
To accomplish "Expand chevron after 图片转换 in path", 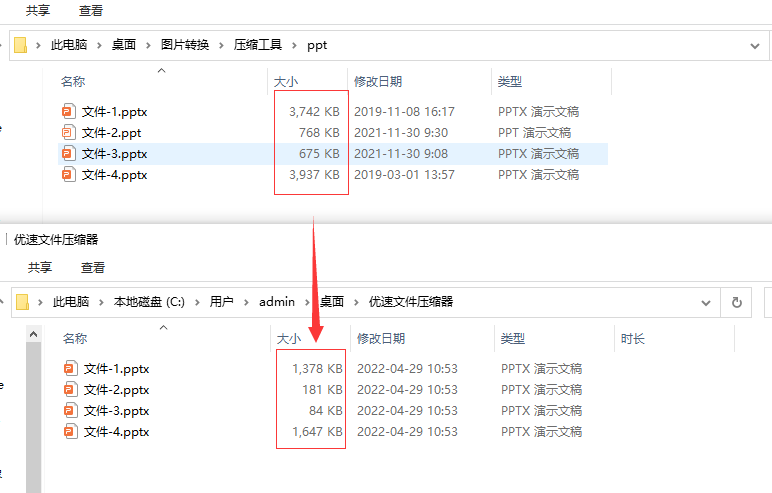I will (x=222, y=45).
